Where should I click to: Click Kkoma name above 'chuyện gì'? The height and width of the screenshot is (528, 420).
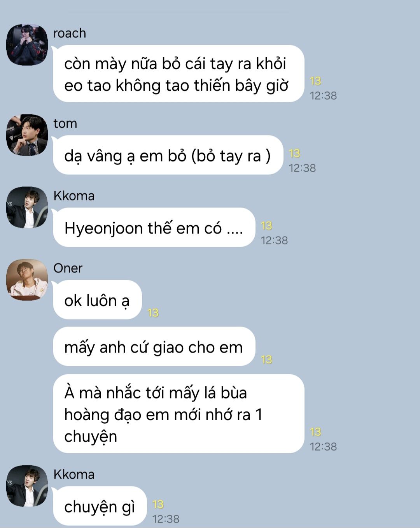[74, 475]
